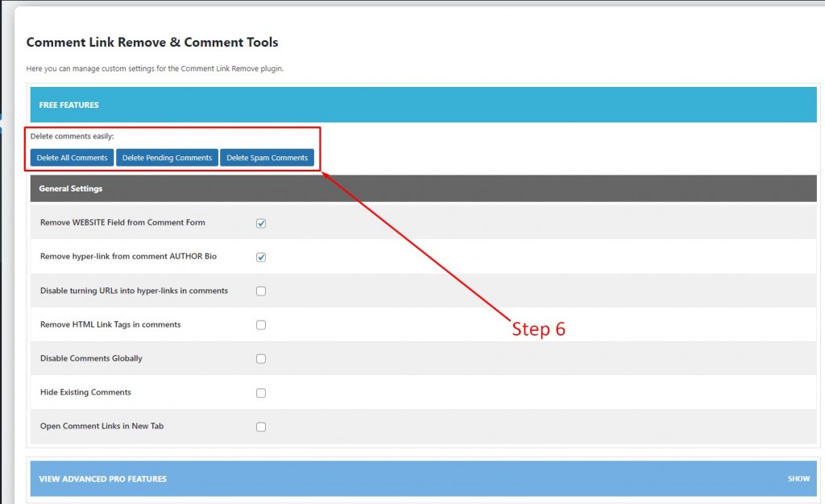The image size is (825, 504).
Task: Click the 'Delete comments easily:' label
Action: (72, 136)
